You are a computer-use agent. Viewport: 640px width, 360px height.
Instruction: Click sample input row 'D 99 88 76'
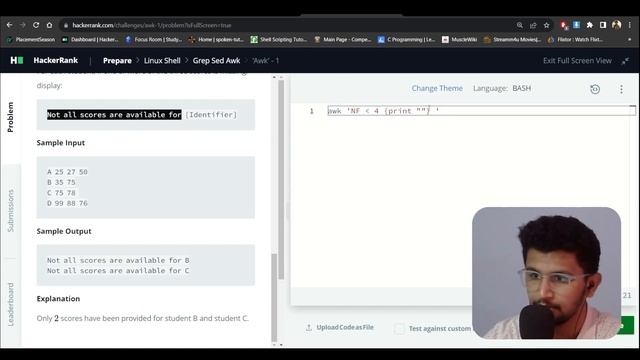(x=67, y=203)
